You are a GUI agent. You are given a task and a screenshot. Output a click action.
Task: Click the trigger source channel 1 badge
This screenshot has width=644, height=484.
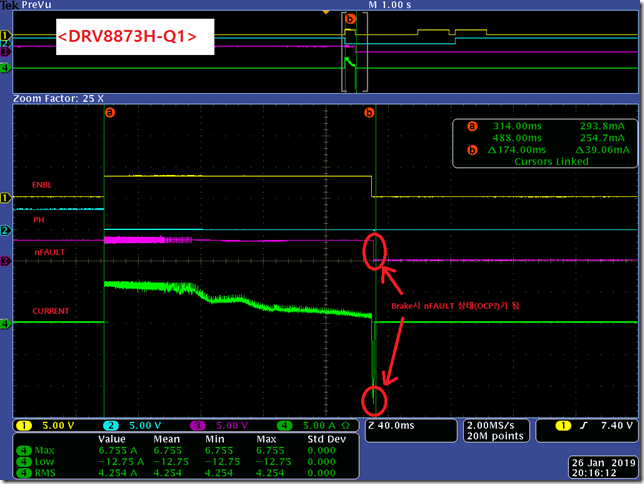point(563,426)
